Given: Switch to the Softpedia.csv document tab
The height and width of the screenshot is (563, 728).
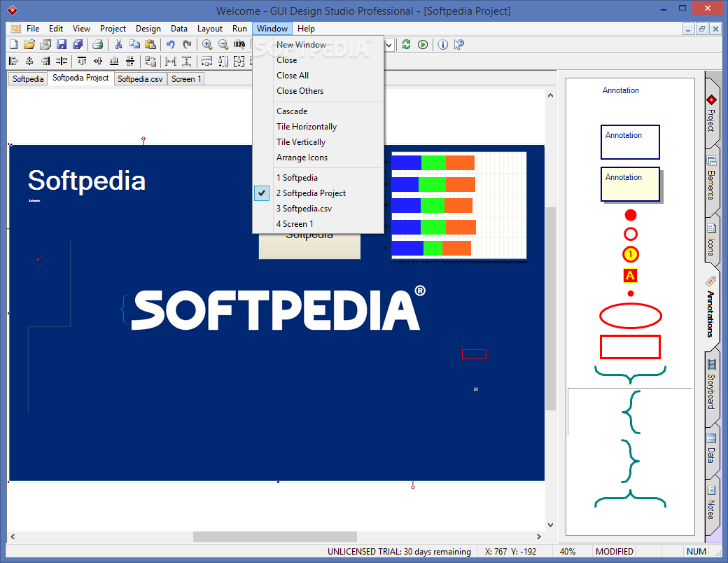Looking at the screenshot, I should (140, 79).
